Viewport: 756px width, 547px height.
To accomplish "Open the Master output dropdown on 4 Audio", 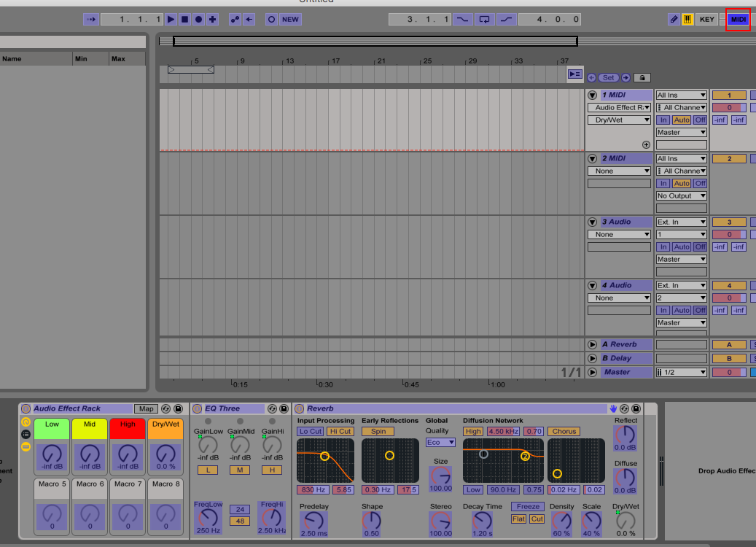I will [x=681, y=322].
